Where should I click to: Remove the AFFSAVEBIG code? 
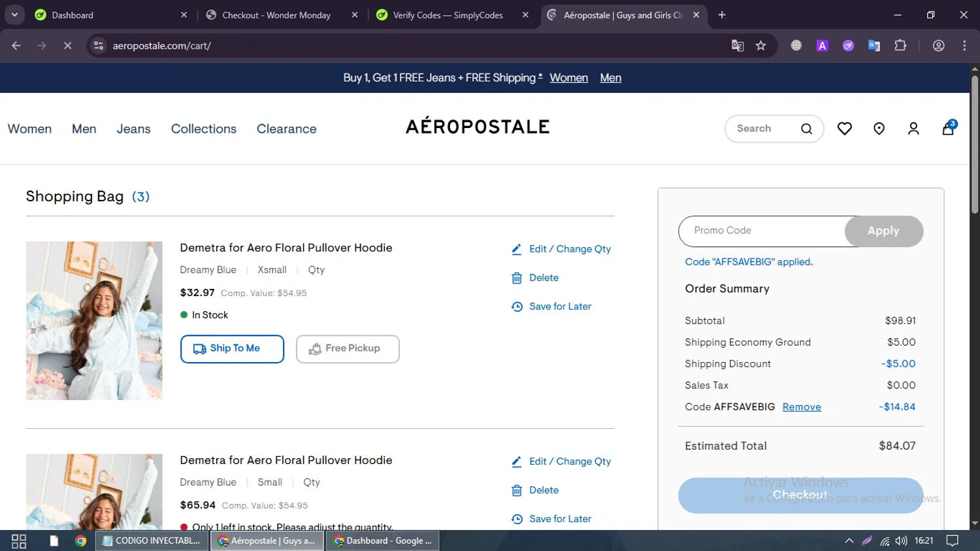pyautogui.click(x=802, y=407)
